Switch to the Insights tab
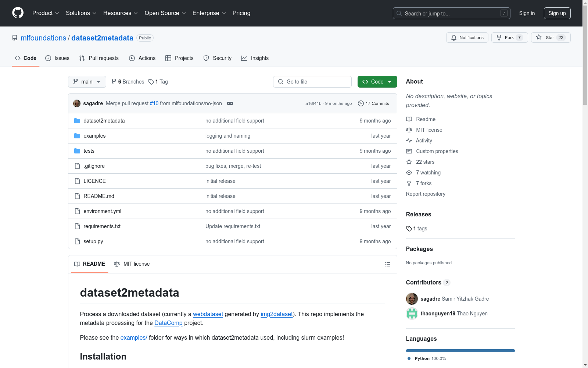Image resolution: width=588 pixels, height=368 pixels. pos(255,58)
